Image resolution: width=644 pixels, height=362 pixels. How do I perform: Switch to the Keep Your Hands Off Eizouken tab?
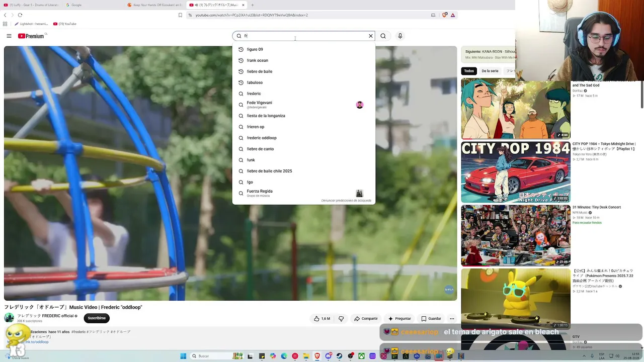coord(155,5)
